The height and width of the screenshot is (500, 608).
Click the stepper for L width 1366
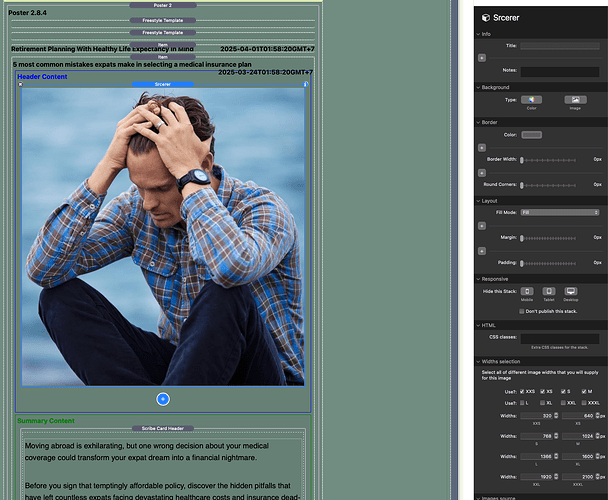point(556,456)
